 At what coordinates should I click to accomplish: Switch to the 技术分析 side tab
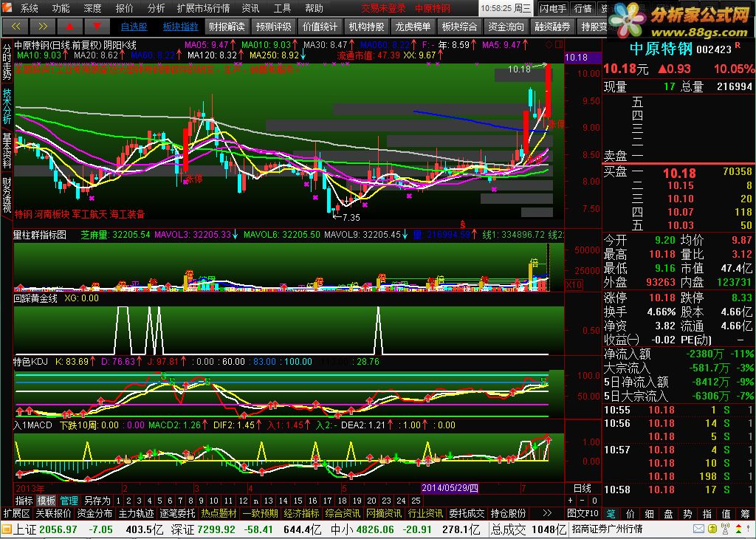point(7,106)
